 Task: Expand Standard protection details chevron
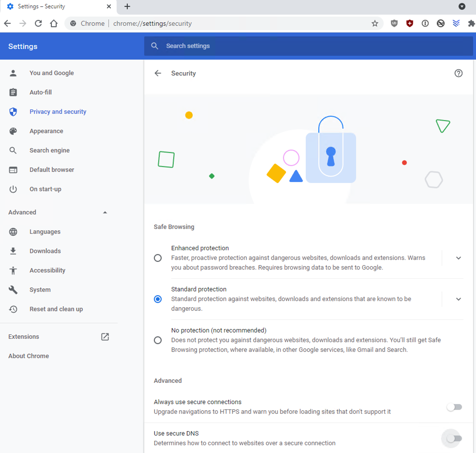coord(458,299)
